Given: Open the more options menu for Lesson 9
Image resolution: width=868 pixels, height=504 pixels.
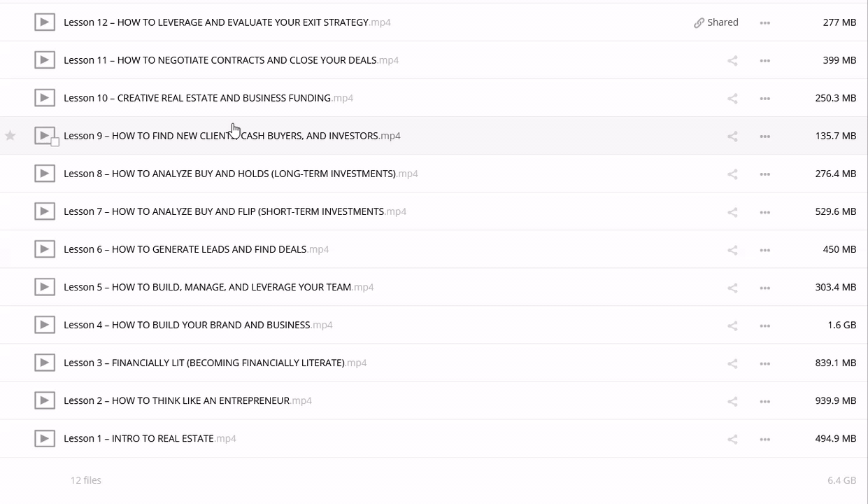Looking at the screenshot, I should pyautogui.click(x=765, y=136).
